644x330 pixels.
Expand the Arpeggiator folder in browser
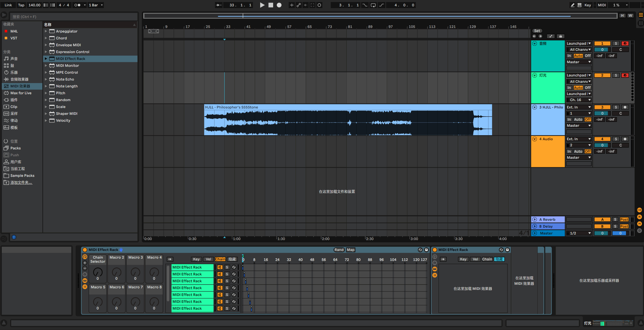(x=46, y=31)
